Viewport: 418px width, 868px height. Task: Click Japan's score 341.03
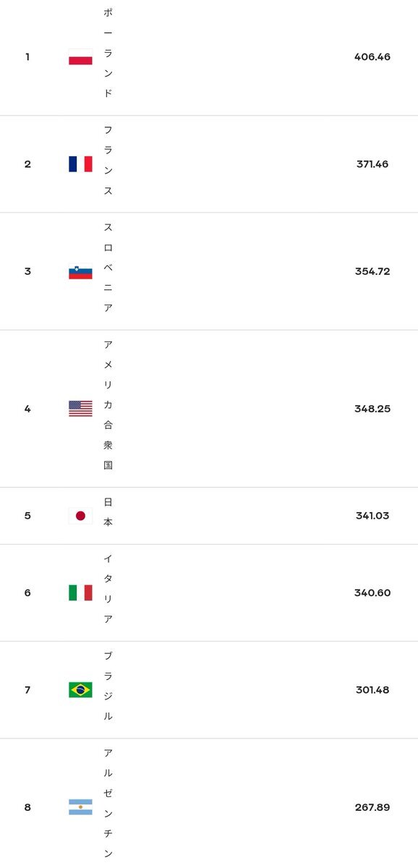click(x=372, y=516)
